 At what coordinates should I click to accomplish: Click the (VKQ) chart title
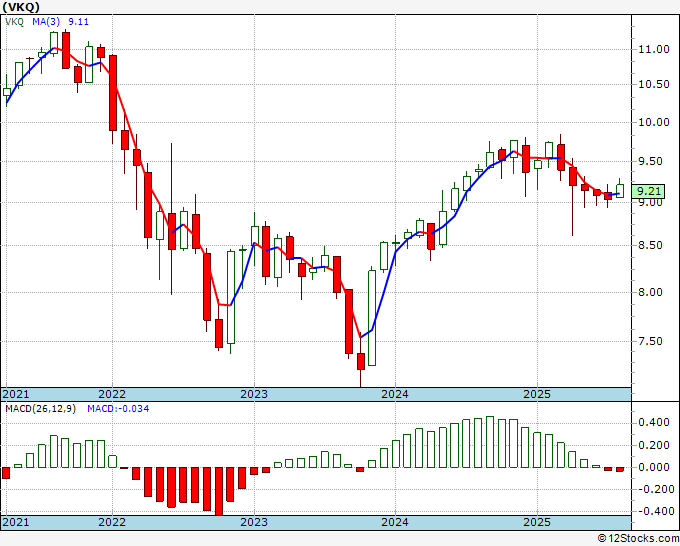(x=21, y=7)
